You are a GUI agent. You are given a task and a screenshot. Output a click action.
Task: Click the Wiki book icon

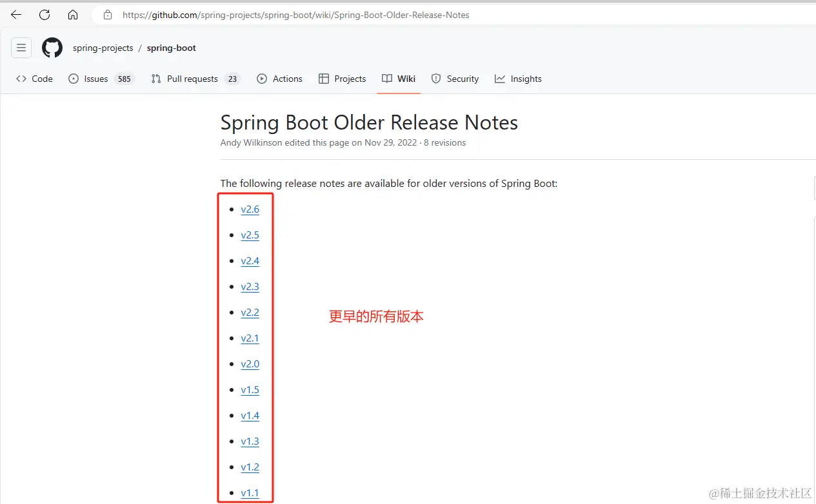point(387,79)
